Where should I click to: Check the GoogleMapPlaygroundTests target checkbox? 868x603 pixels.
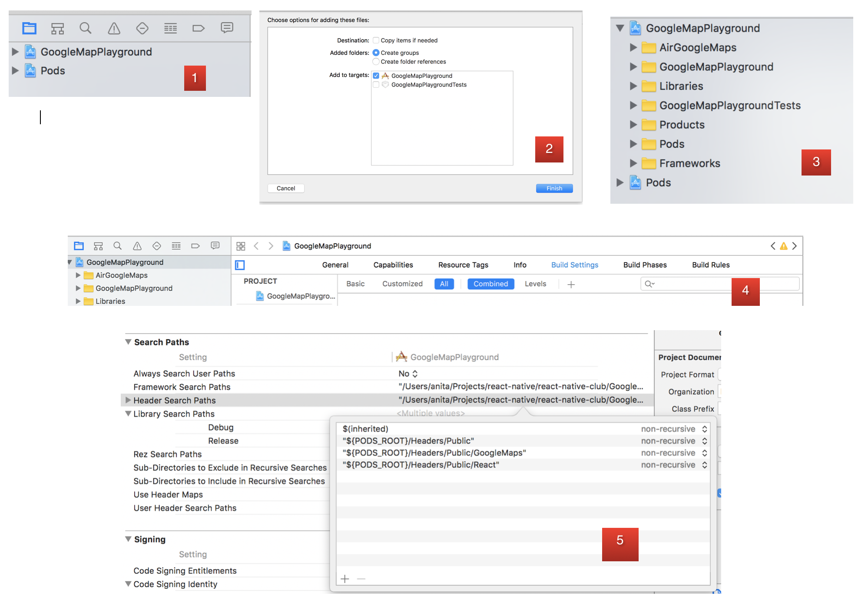tap(376, 85)
